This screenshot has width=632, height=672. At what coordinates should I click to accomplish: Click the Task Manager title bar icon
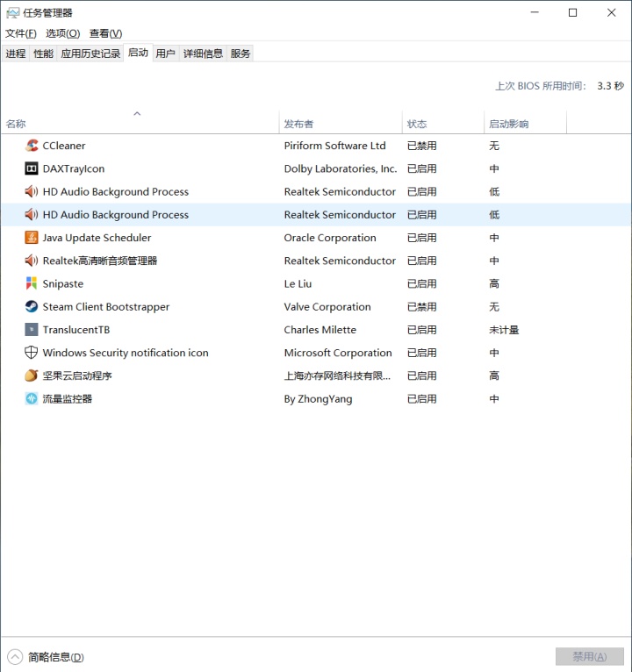coord(13,13)
